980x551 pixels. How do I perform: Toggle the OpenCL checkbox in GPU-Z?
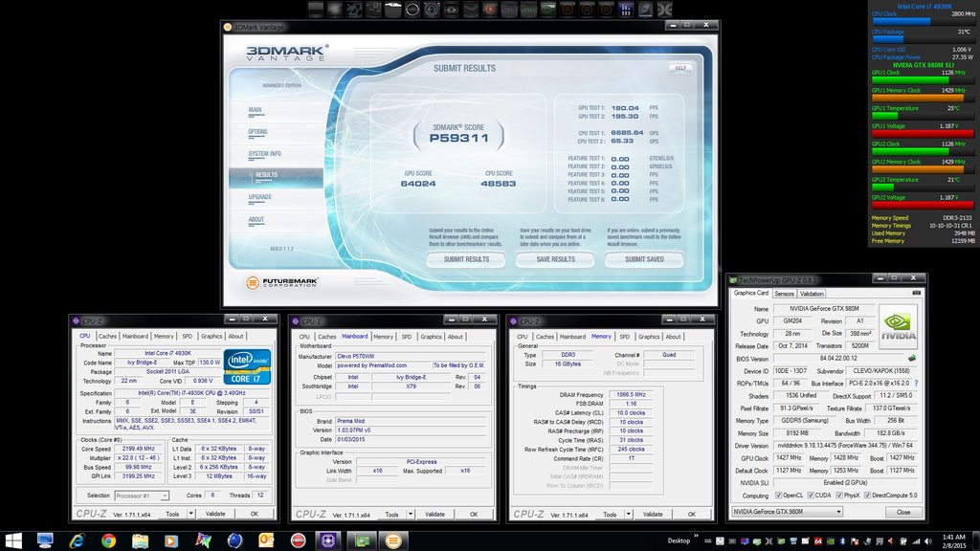pyautogui.click(x=778, y=496)
